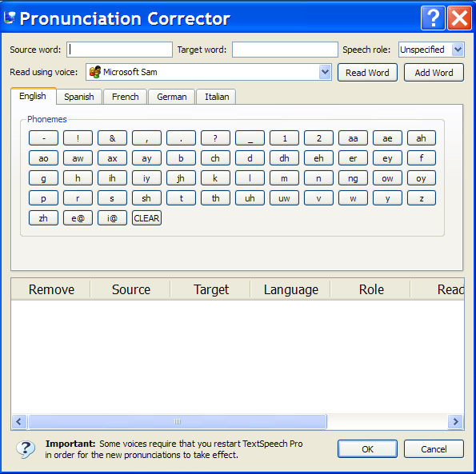Insert the dh phoneme
This screenshot has width=476, height=474.
(284, 158)
